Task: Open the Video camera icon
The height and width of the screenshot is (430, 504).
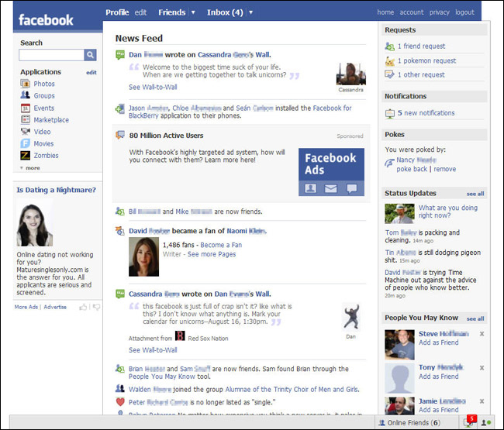Action: [x=26, y=132]
